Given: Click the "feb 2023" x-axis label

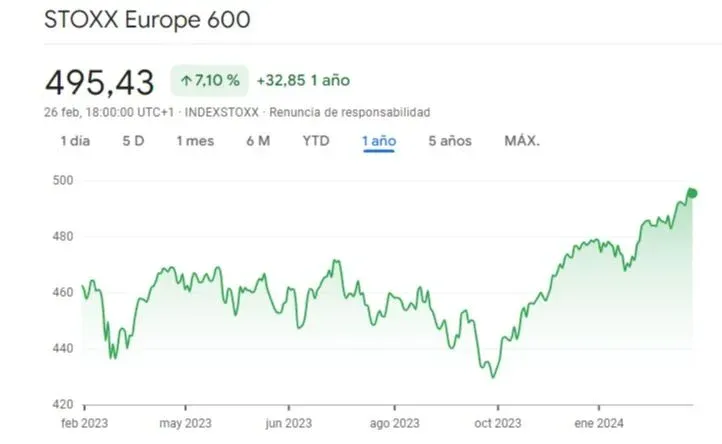Looking at the screenshot, I should 83,423.
